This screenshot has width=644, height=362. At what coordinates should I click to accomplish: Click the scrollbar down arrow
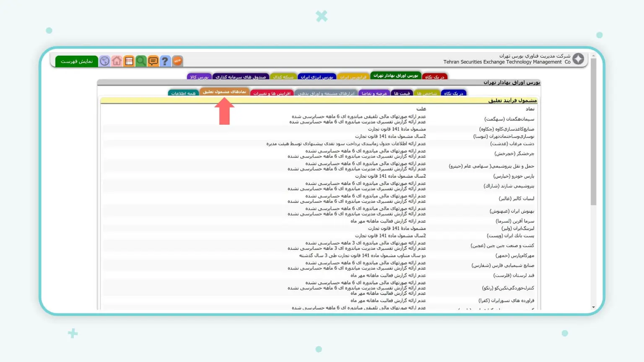pos(593,308)
